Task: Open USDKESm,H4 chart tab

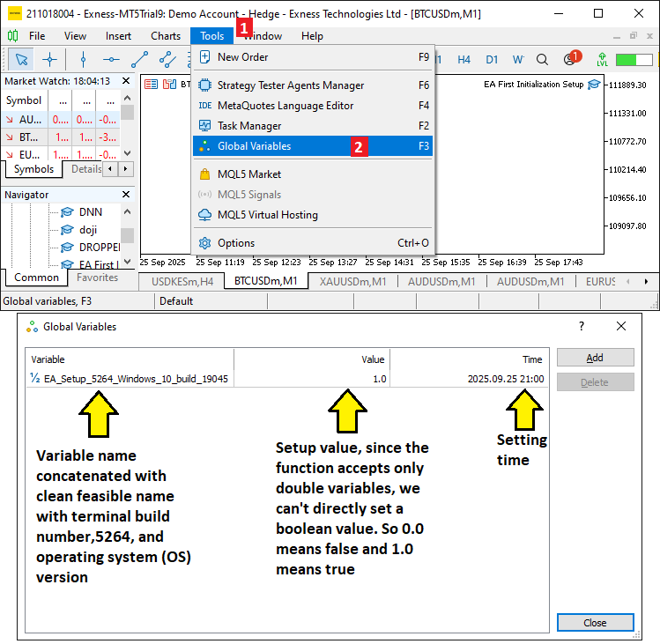Action: point(182,281)
